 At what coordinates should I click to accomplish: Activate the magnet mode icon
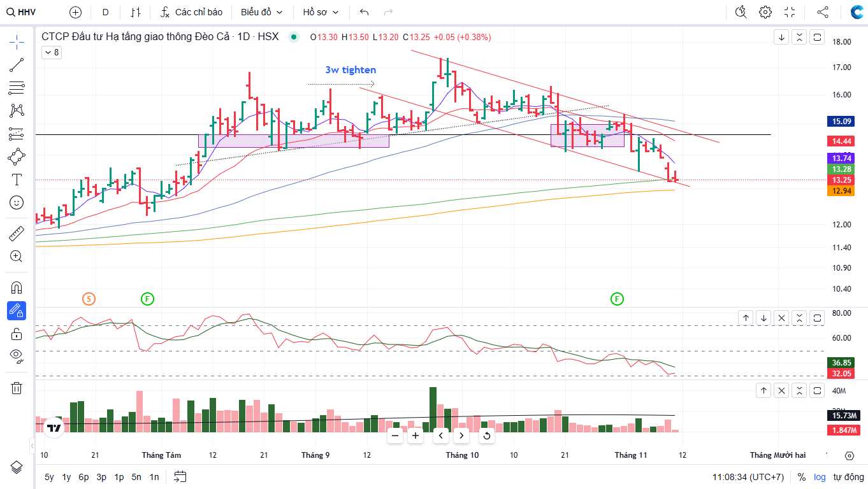coord(17,288)
